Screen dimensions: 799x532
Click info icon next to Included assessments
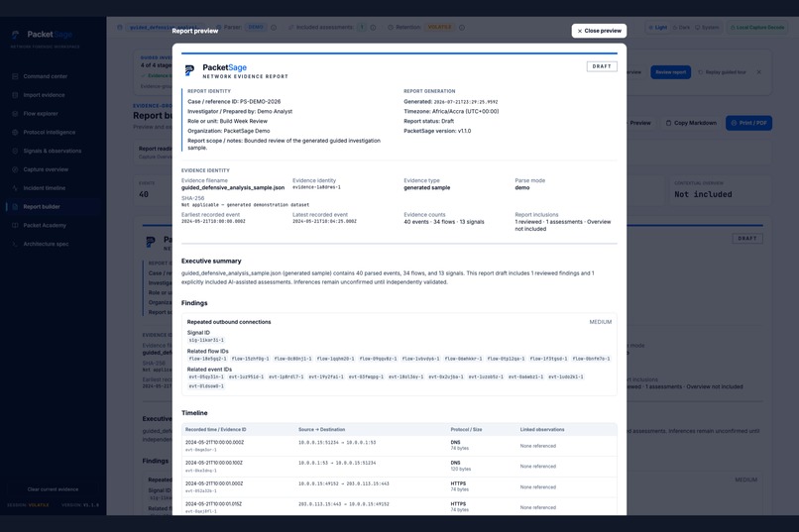click(373, 28)
